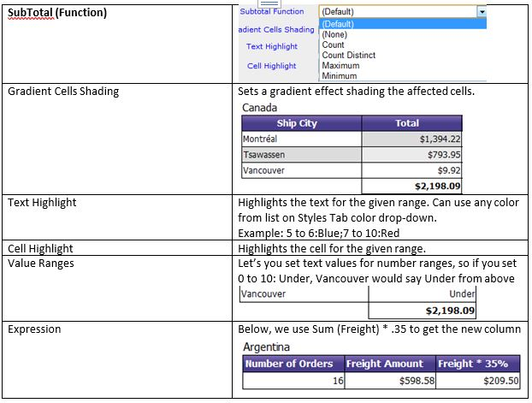
Task: Click the Ship City column header
Action: (297, 123)
